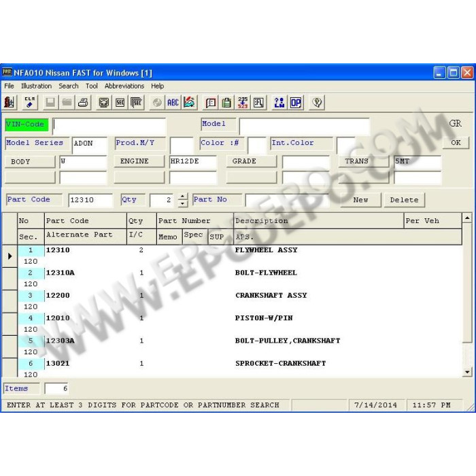Open the Help menu
476x476 pixels.
coord(158,86)
